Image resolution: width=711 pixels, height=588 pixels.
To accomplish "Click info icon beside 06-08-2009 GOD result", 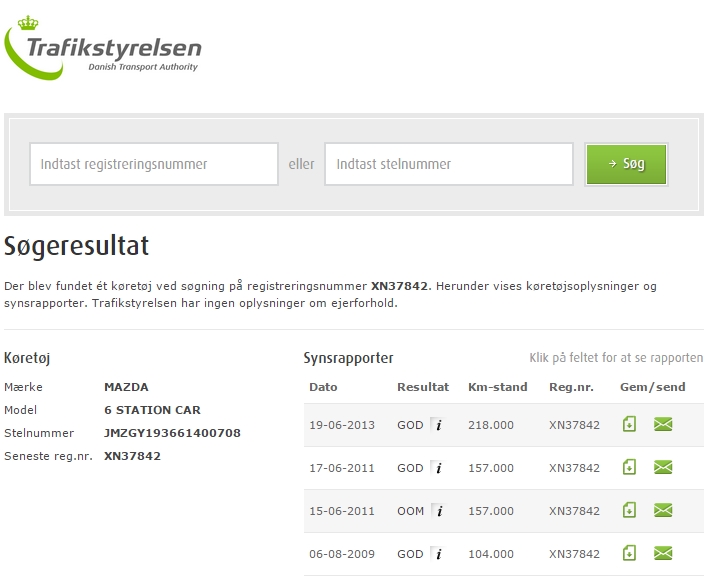I will 437,554.
